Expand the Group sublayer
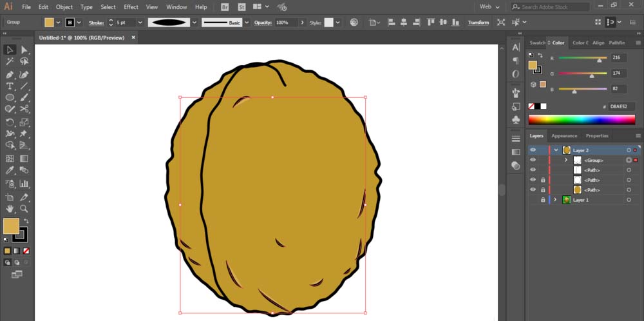644x321 pixels. tap(566, 160)
